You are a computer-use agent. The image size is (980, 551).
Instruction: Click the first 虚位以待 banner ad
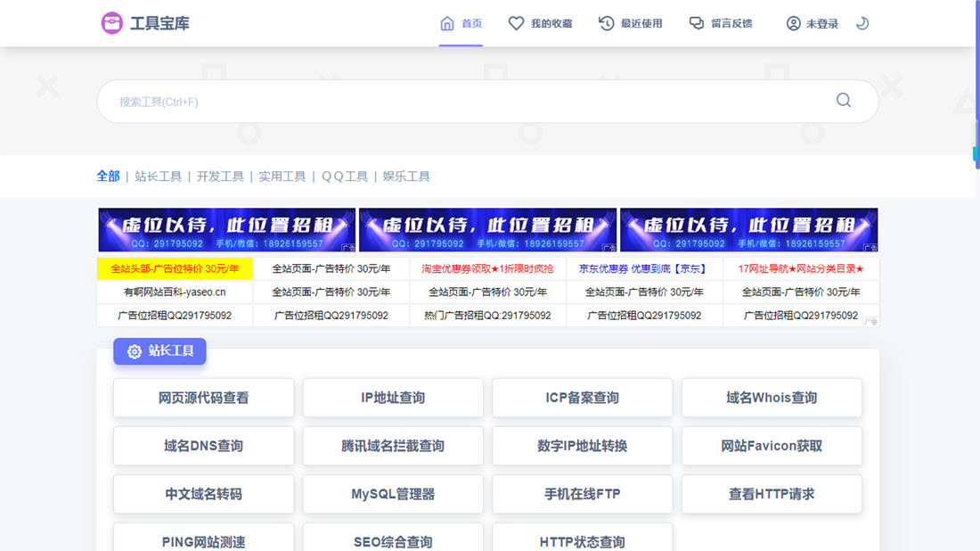tap(226, 230)
